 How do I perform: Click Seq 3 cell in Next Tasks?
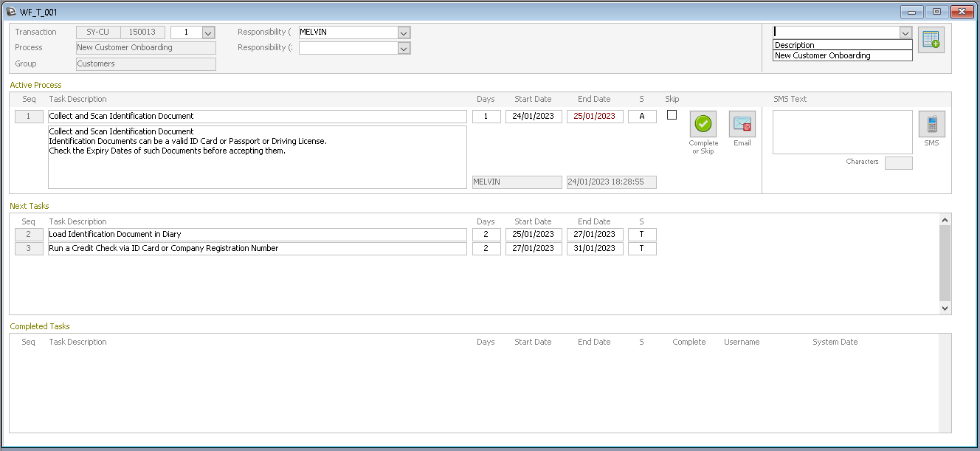29,249
